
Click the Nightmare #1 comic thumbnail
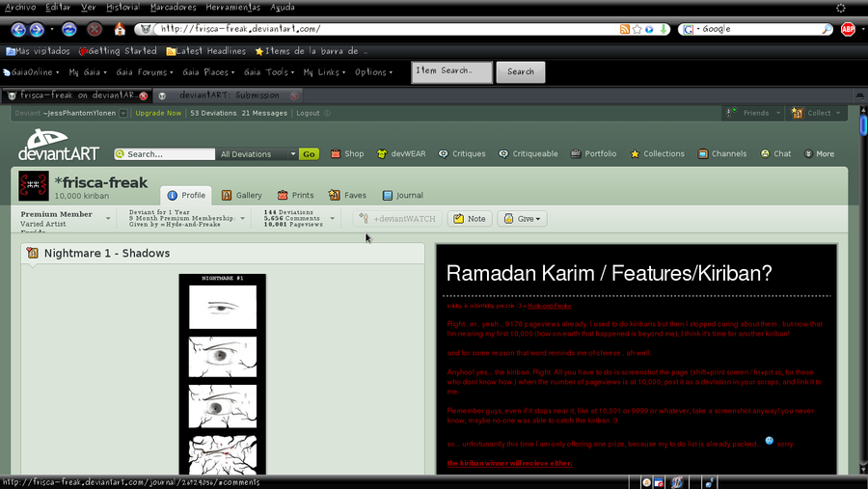coord(223,374)
